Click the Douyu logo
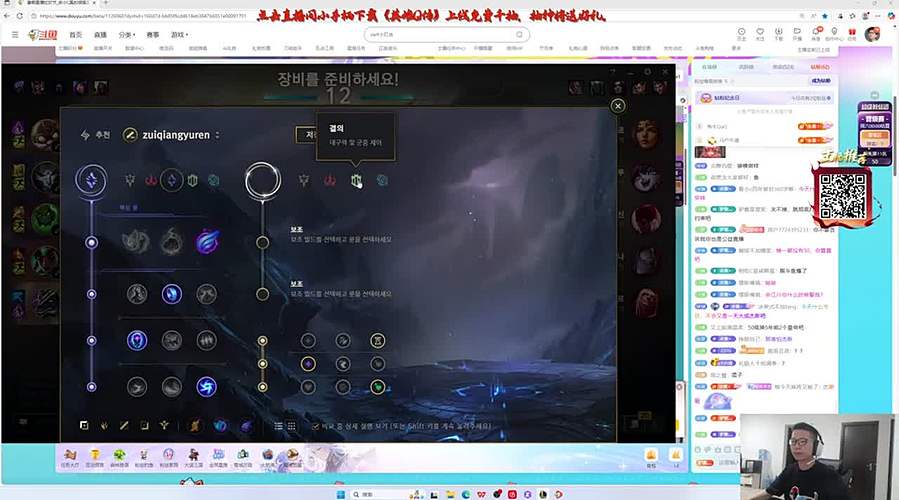899x500 pixels. [x=43, y=35]
